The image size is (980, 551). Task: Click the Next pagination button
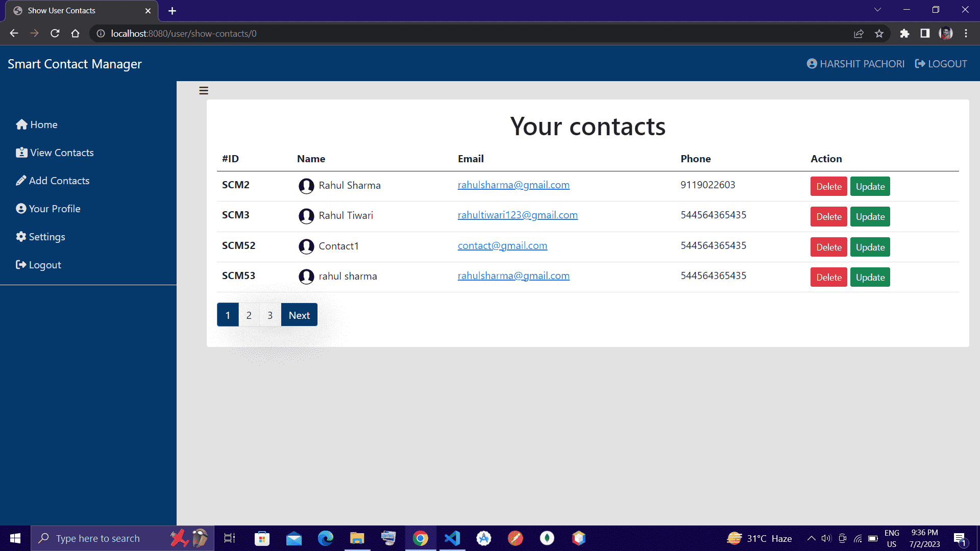(x=299, y=315)
